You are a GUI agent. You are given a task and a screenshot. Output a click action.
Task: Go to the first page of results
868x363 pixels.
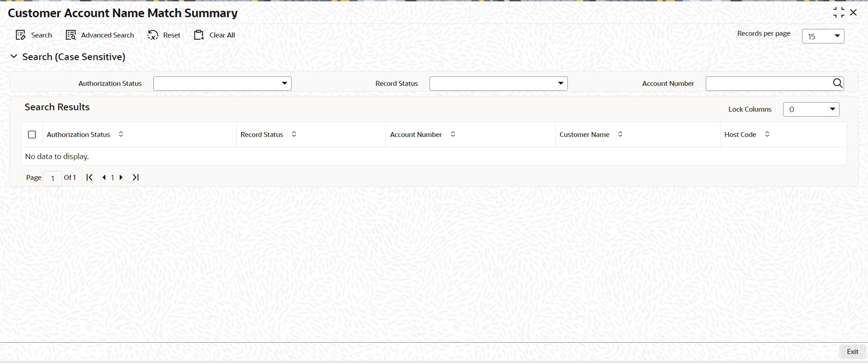(90, 178)
